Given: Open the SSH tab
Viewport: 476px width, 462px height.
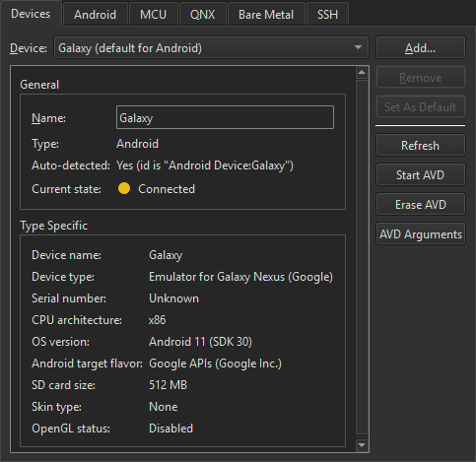Looking at the screenshot, I should click(x=327, y=15).
